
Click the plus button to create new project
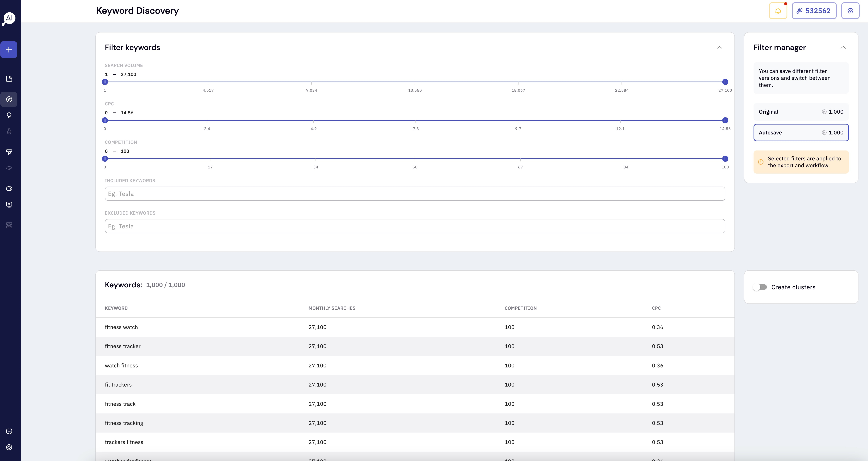click(x=9, y=50)
